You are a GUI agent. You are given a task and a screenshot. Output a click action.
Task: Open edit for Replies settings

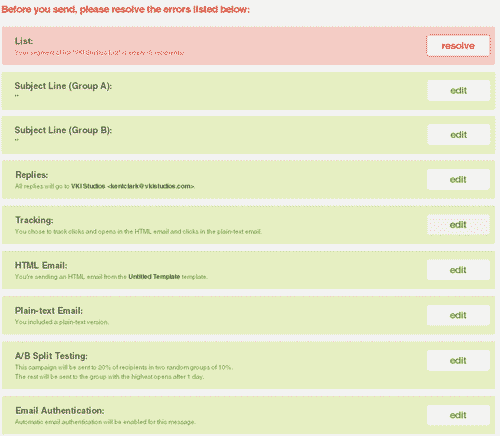pyautogui.click(x=458, y=180)
